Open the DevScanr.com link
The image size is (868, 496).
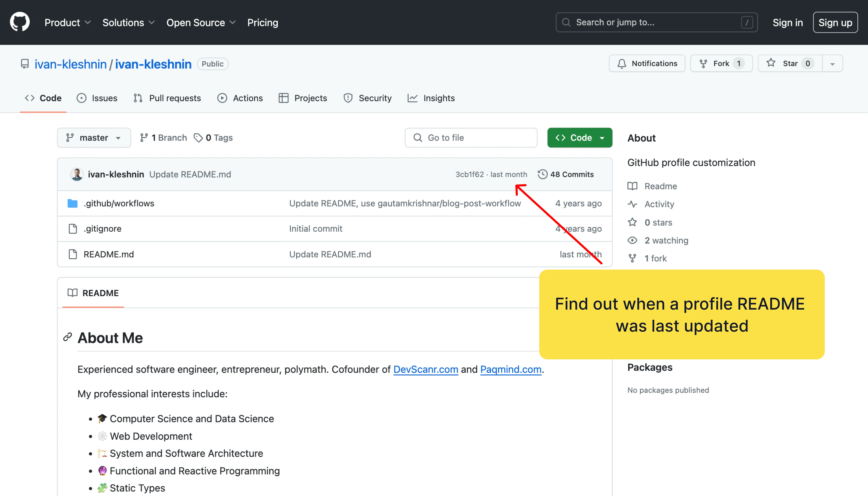tap(425, 369)
